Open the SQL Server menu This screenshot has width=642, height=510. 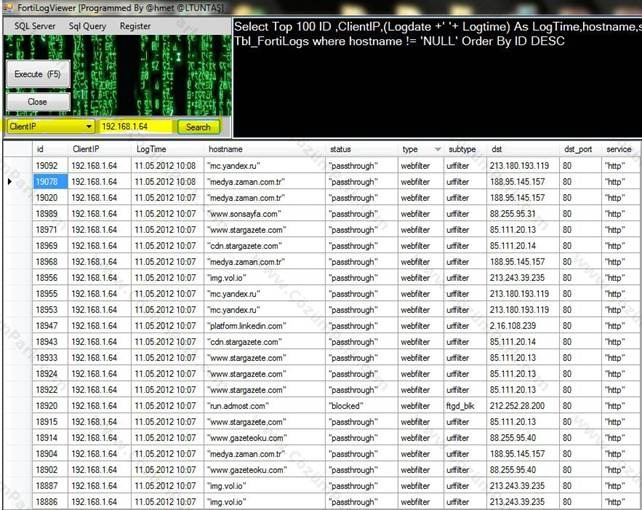[x=34, y=26]
